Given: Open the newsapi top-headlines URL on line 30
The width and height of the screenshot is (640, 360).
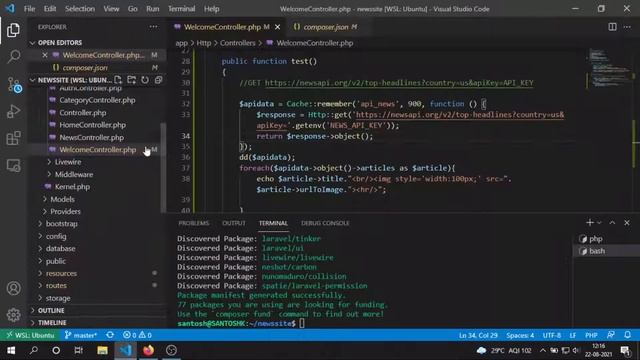Looking at the screenshot, I should tap(399, 83).
